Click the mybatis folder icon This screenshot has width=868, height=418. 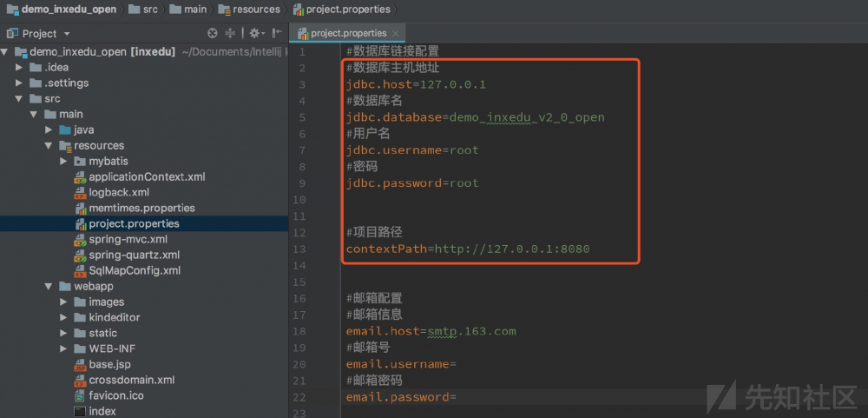pos(80,162)
